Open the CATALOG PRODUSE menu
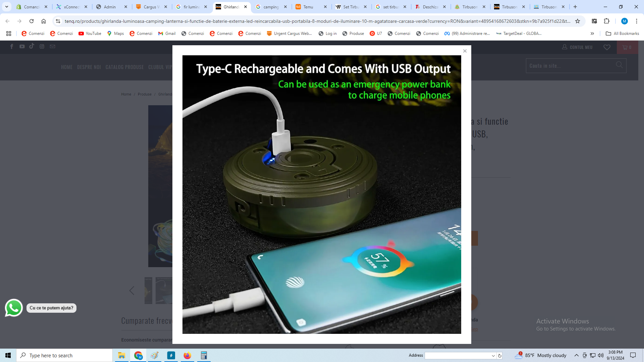 coord(124,67)
